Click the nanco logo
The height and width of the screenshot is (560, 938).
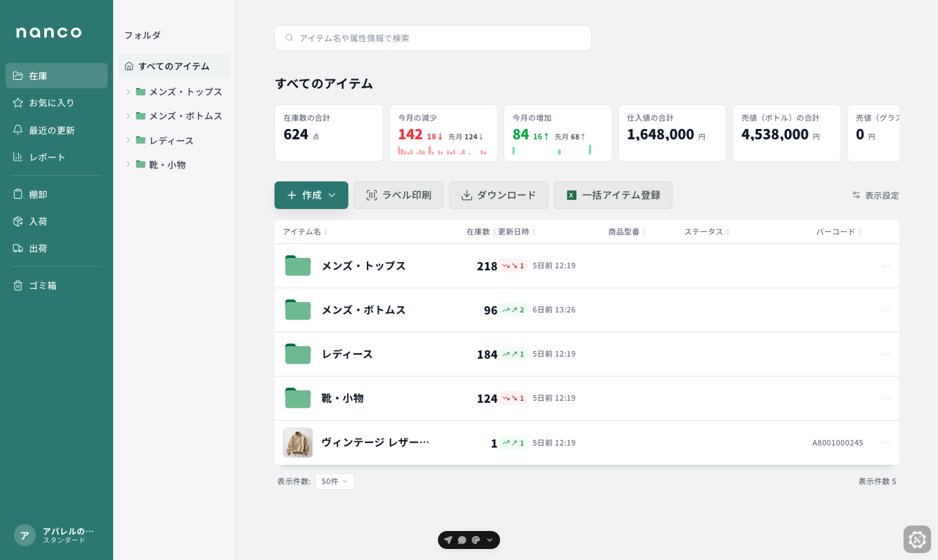coord(49,32)
